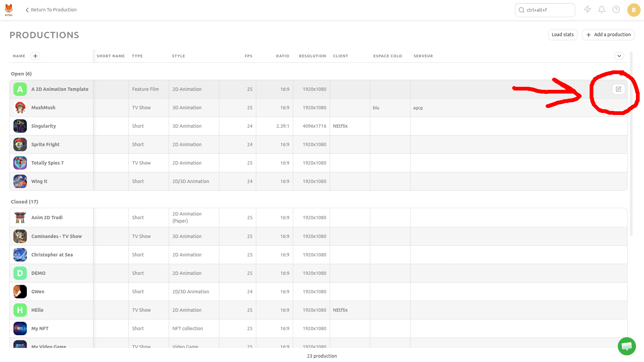
Task: Add a column with plus icon beside Name
Action: click(x=35, y=56)
